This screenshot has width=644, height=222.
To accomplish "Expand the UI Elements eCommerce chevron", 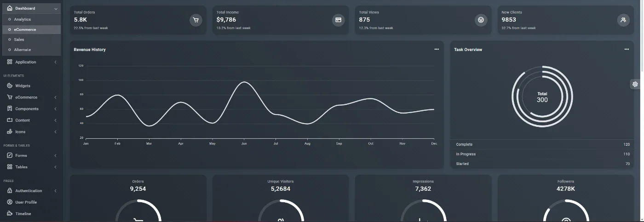I will pyautogui.click(x=56, y=97).
